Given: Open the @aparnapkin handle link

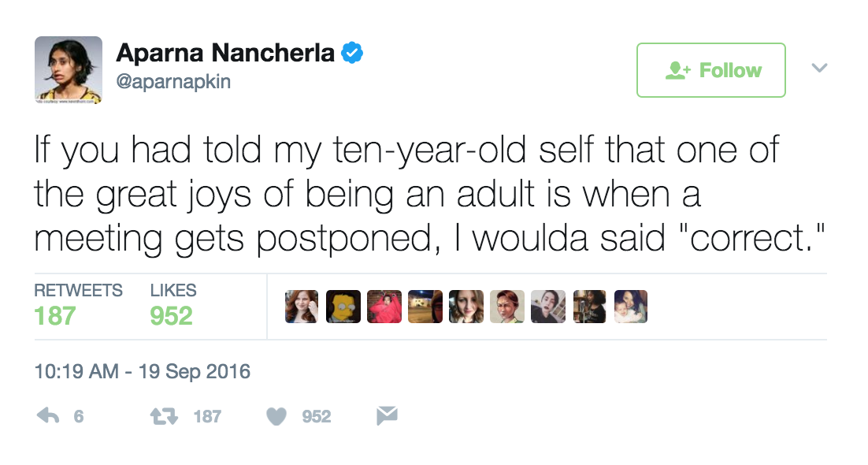Looking at the screenshot, I should (172, 81).
